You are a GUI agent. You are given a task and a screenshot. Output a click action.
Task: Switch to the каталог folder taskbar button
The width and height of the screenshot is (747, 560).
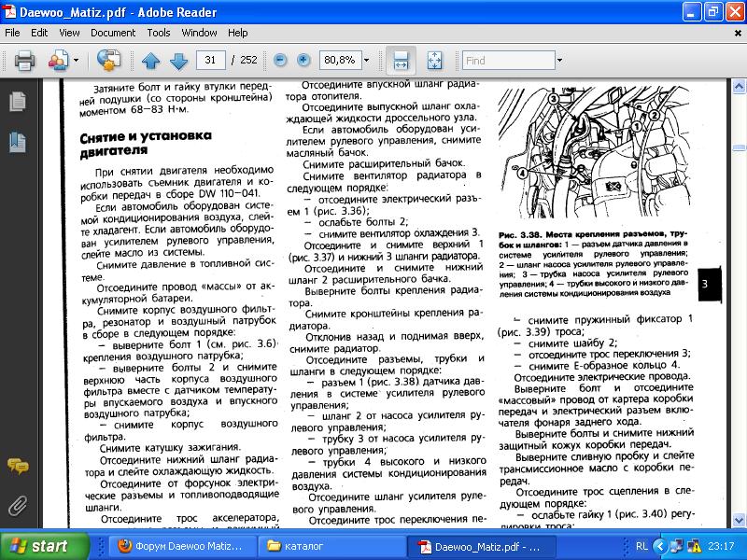click(x=331, y=546)
